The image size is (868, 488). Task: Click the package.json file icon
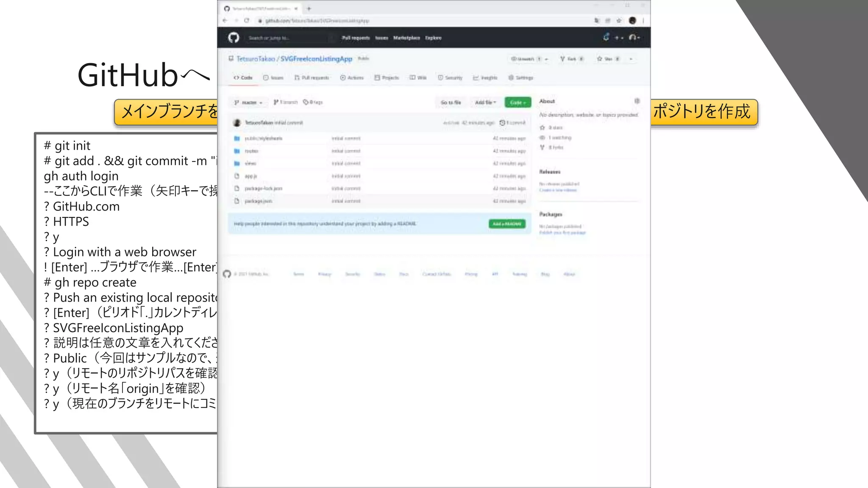(x=237, y=201)
